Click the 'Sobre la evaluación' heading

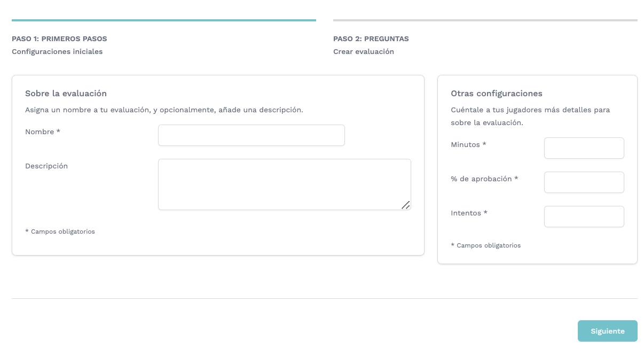point(66,94)
